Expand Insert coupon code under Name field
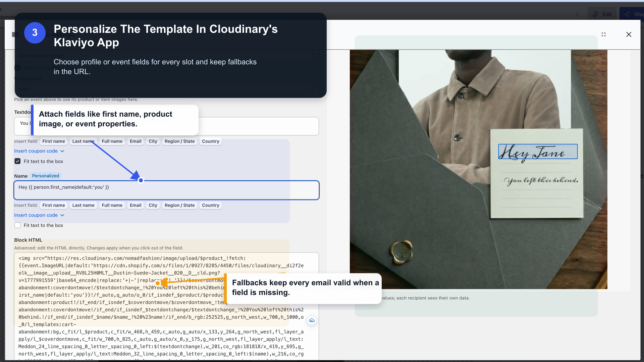 click(x=39, y=215)
